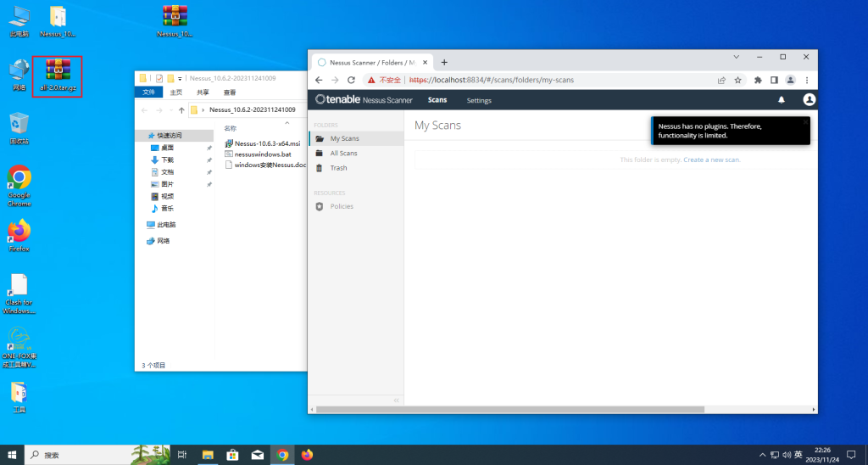Switch to the Settings tab in Nessus
This screenshot has width=868, height=465.
pos(479,100)
